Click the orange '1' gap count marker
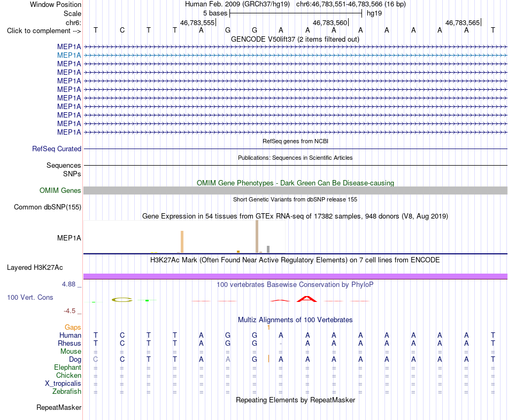508x420 pixels. point(268,328)
